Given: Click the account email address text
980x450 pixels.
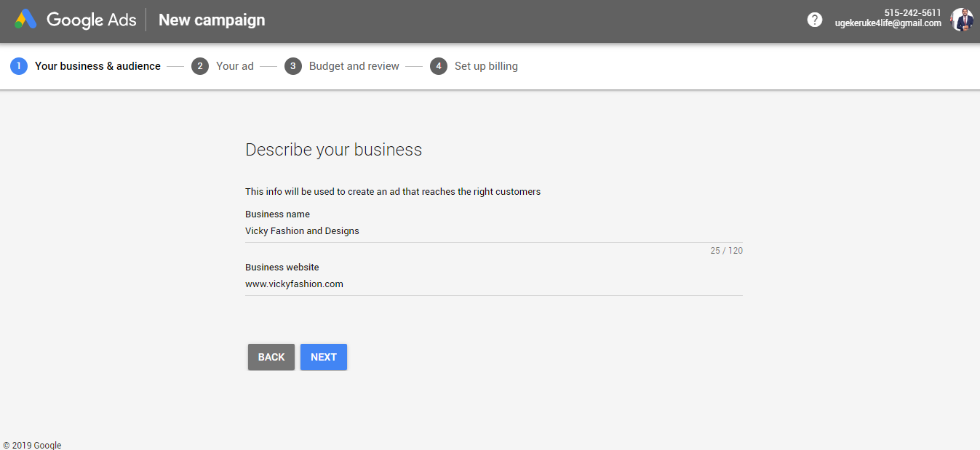Looking at the screenshot, I should (888, 24).
